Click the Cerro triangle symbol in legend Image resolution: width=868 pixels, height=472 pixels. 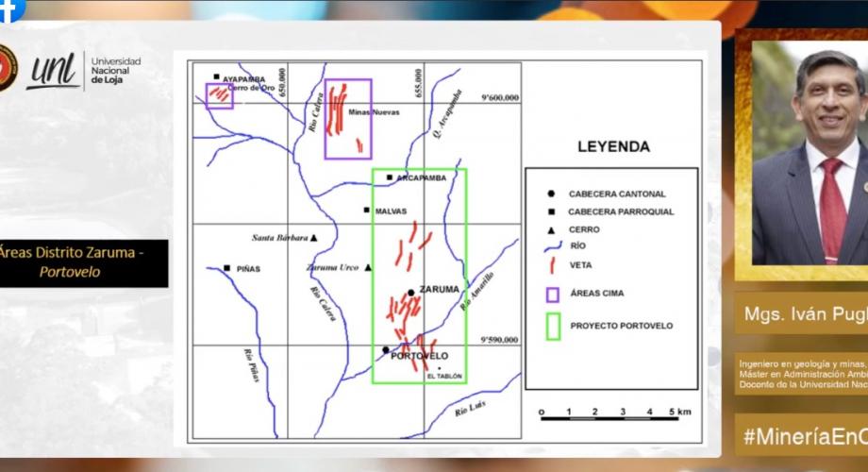click(551, 228)
